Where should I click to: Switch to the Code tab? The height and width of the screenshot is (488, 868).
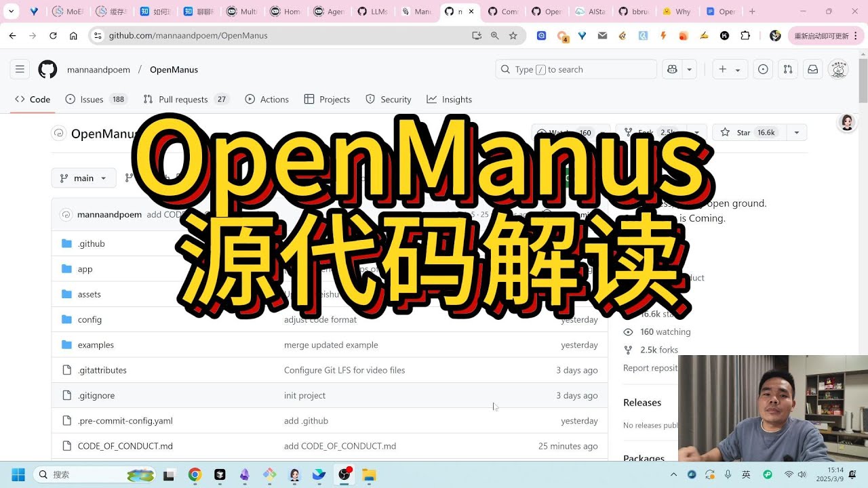click(x=33, y=99)
